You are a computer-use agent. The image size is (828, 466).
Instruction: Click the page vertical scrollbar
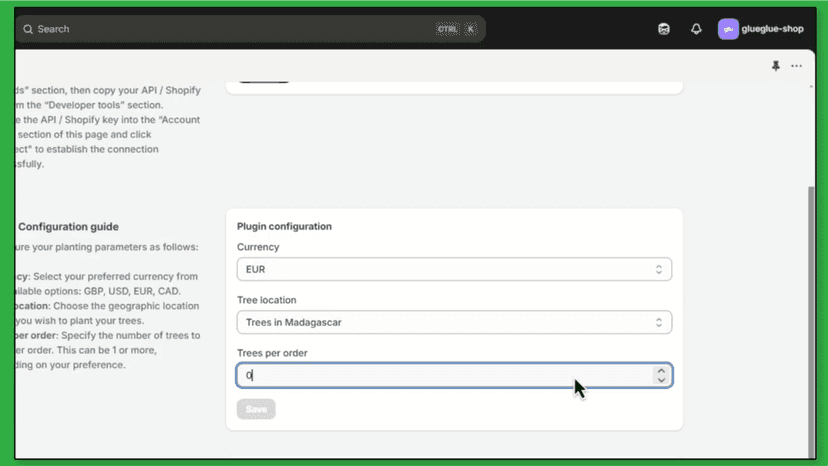(x=811, y=321)
